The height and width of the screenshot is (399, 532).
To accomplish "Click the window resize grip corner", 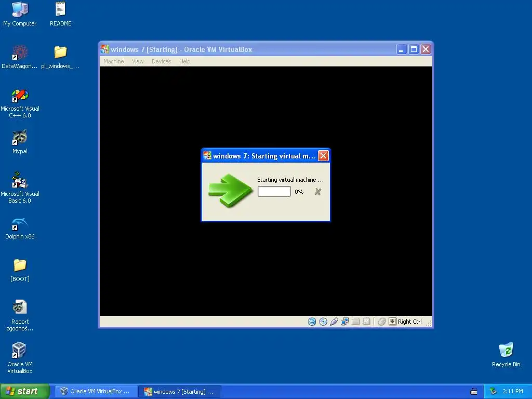I will pyautogui.click(x=429, y=323).
